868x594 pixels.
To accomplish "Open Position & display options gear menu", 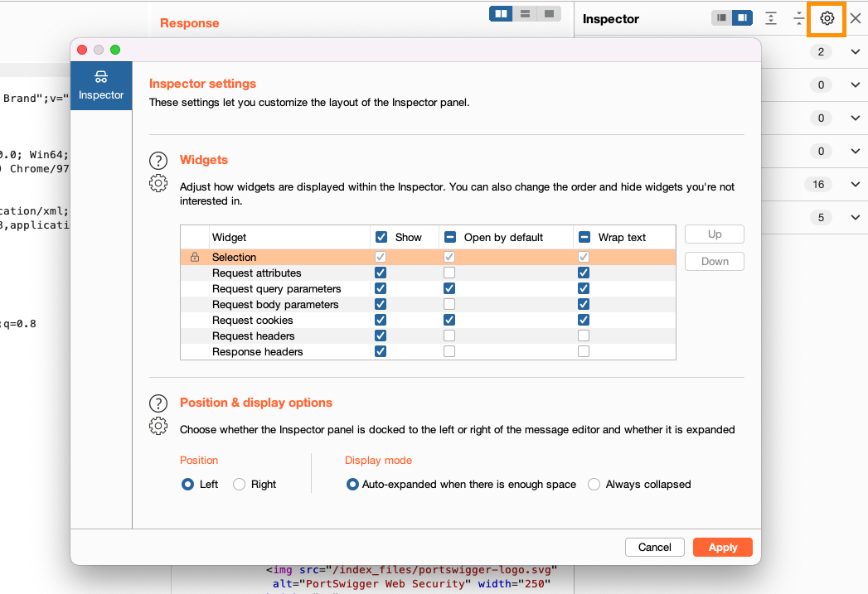I will point(158,426).
